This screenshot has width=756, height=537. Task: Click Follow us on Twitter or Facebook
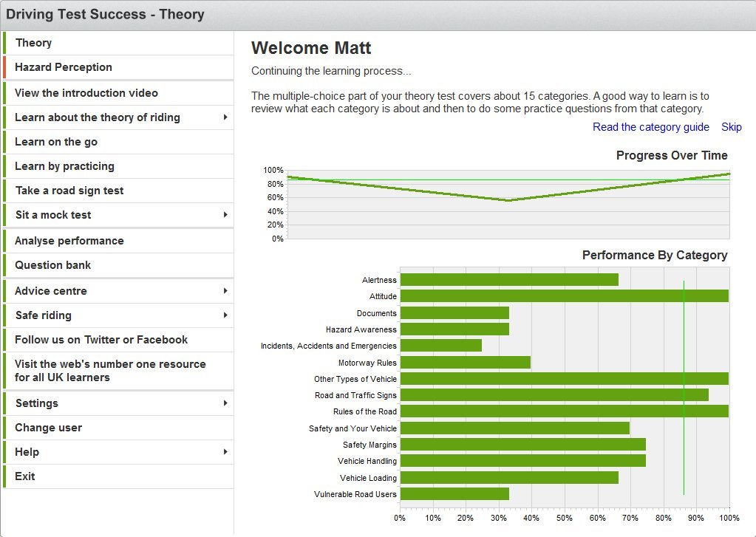(x=101, y=340)
